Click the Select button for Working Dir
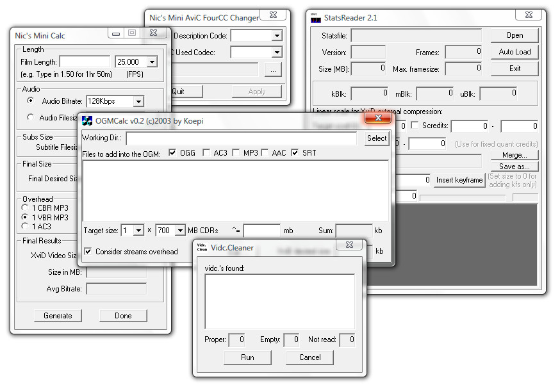560x392 pixels. pos(376,138)
